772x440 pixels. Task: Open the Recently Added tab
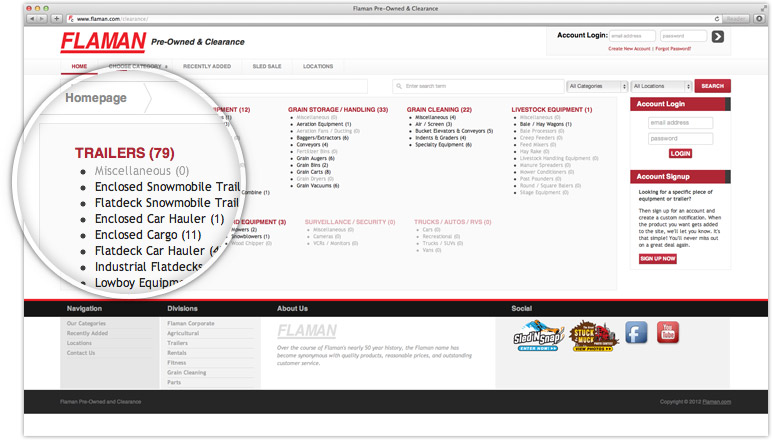tap(207, 66)
